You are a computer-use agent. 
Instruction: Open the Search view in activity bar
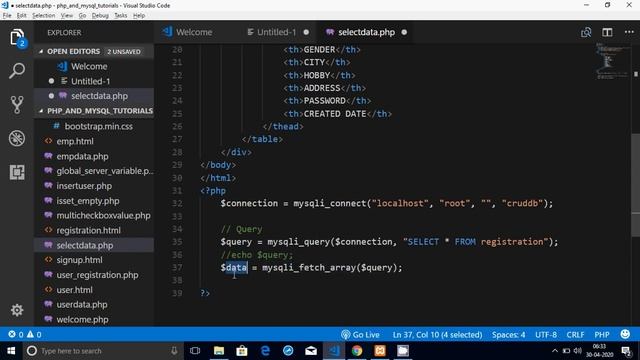click(17, 71)
